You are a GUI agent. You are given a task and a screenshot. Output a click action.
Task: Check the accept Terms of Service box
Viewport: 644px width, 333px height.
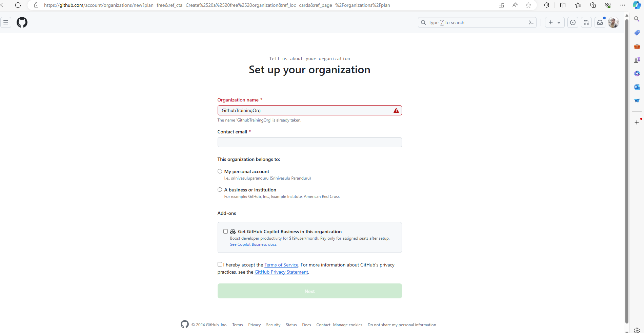click(220, 264)
